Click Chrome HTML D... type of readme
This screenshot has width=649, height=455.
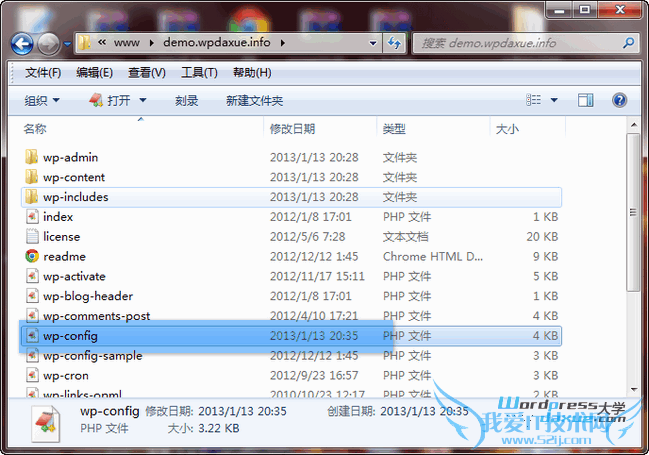[x=433, y=257]
